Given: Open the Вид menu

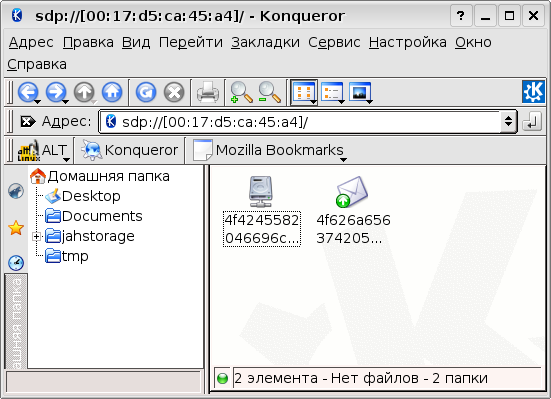Looking at the screenshot, I should click(136, 42).
